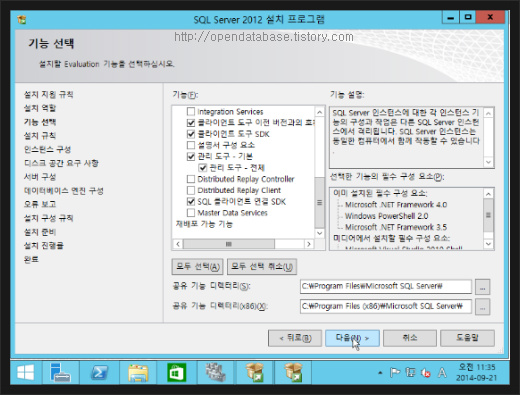Click the Back (B) button
This screenshot has width=520, height=395.
click(295, 338)
